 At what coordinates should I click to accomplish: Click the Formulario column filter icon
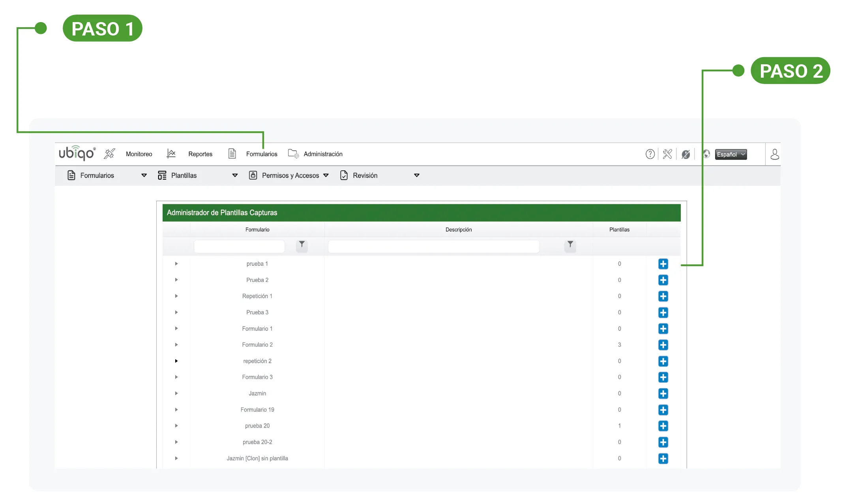point(302,245)
